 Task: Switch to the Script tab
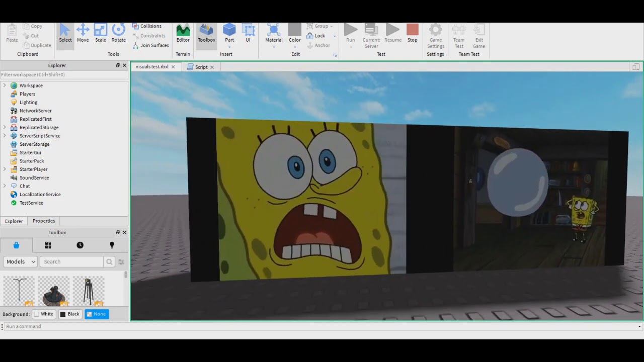pos(201,67)
